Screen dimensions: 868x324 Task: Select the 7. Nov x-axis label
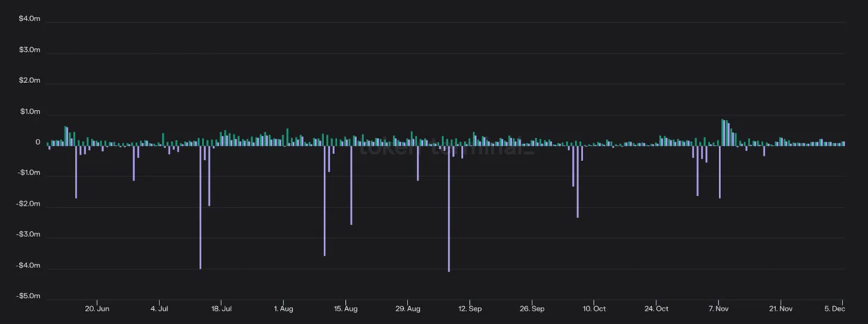pyautogui.click(x=719, y=309)
